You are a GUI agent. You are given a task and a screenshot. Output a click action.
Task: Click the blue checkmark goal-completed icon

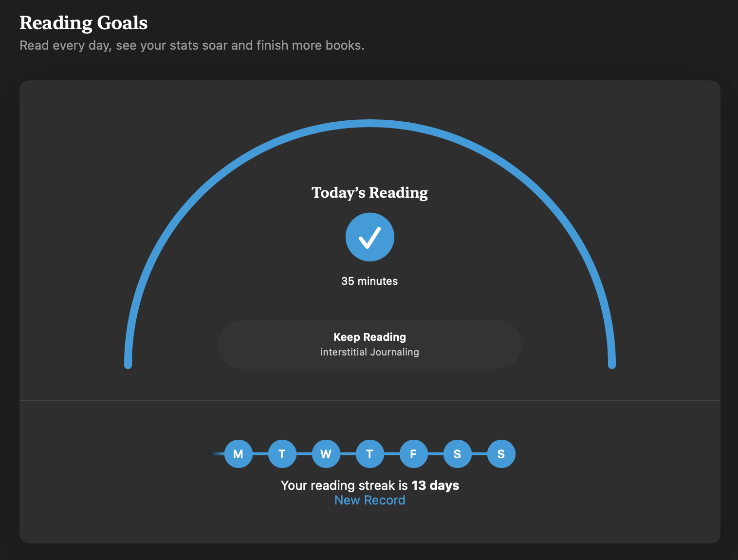coord(370,237)
